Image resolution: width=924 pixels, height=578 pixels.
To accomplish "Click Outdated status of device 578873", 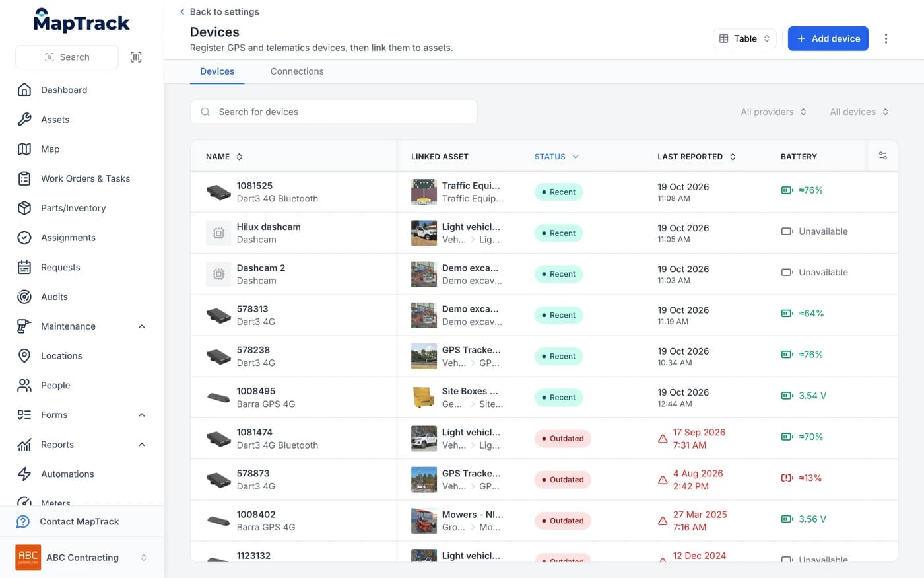I will pyautogui.click(x=562, y=480).
